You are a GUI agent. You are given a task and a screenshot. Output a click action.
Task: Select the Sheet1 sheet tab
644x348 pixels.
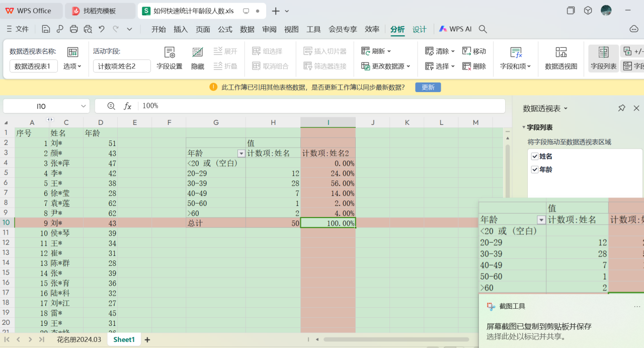pyautogui.click(x=124, y=340)
